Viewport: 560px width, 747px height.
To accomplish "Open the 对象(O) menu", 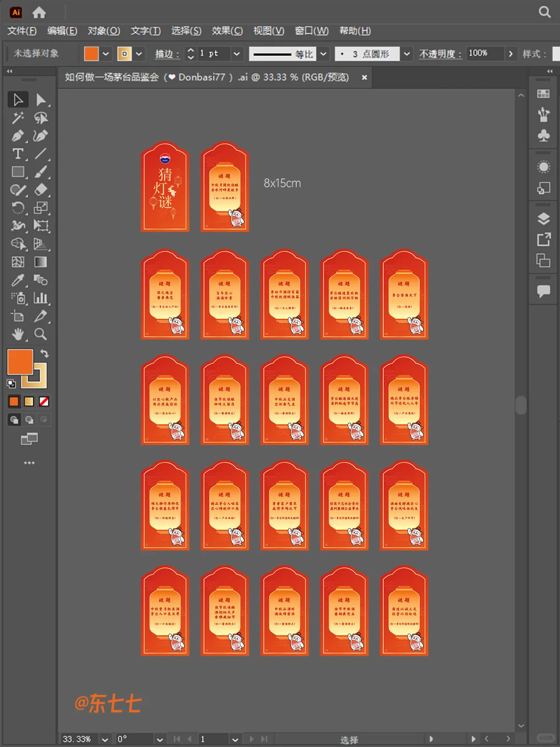I will pos(104,31).
